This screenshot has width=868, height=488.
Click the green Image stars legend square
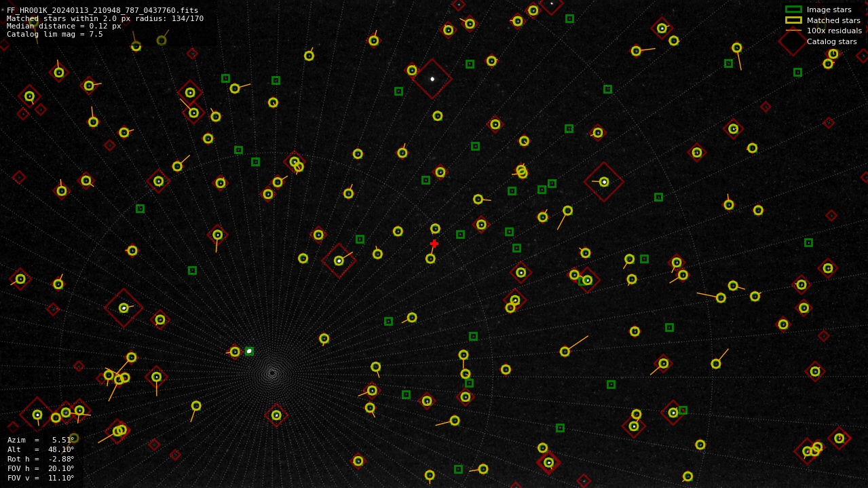(x=793, y=10)
